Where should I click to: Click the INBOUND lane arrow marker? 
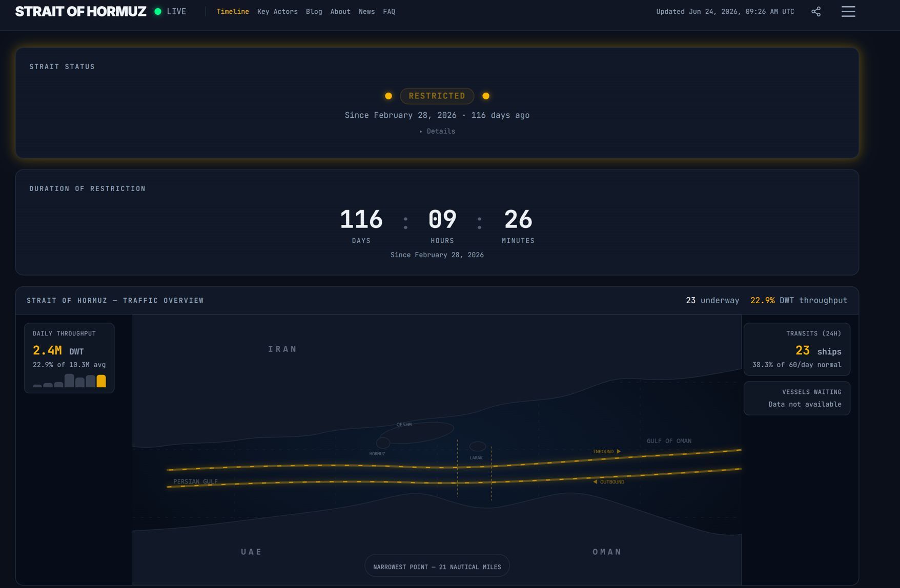619,451
